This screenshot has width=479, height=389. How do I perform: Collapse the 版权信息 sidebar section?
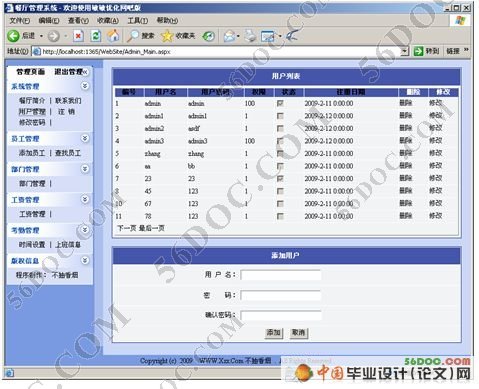click(x=85, y=260)
